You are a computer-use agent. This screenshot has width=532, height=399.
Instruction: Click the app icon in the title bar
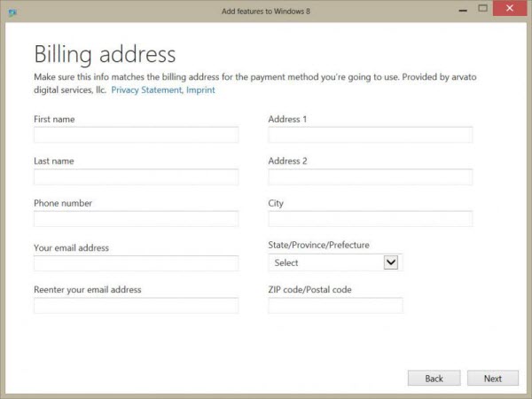(12, 13)
